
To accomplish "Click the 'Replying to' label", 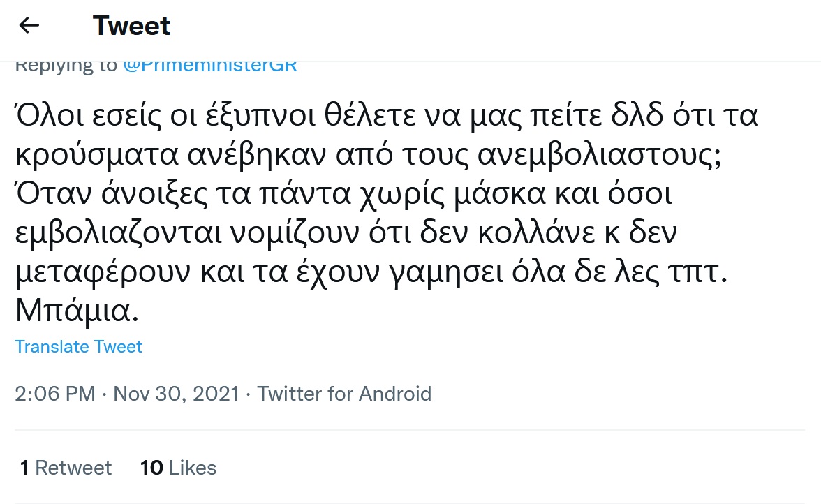I will point(66,66).
